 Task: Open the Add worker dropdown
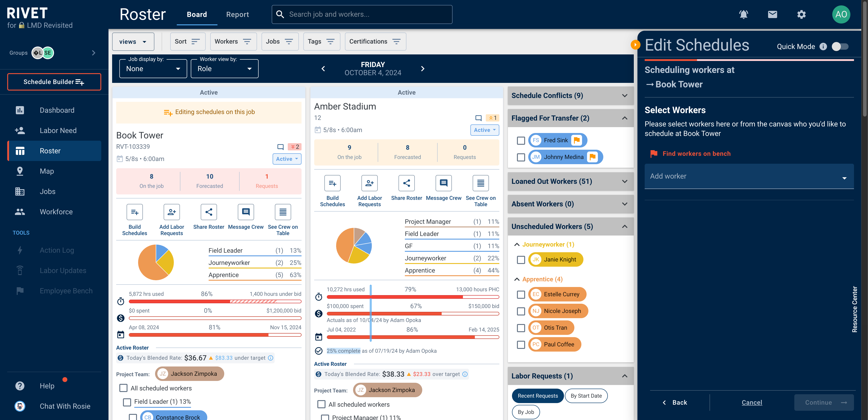pos(749,176)
